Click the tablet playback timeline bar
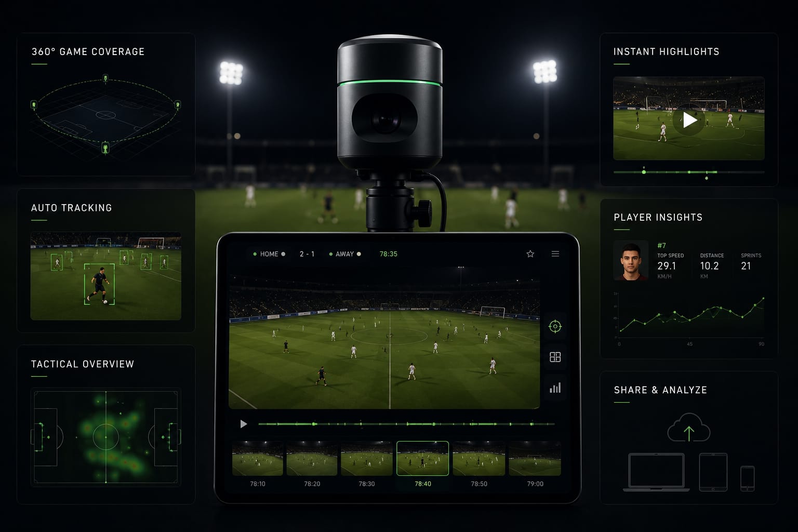Image resolution: width=798 pixels, height=532 pixels. click(x=406, y=424)
